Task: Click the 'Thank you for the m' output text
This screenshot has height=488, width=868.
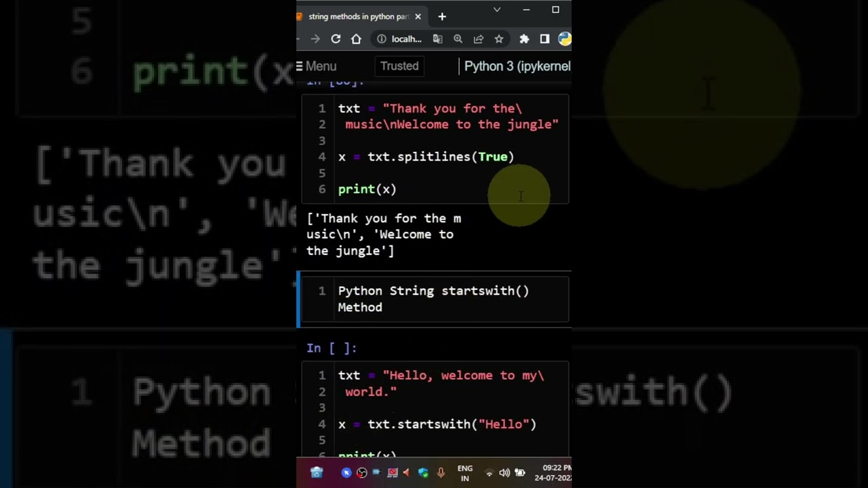Action: (384, 218)
